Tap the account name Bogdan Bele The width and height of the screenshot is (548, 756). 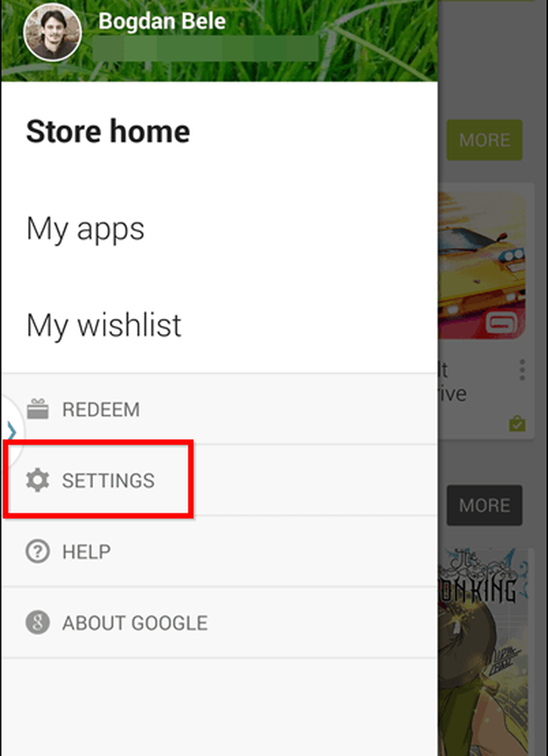[x=162, y=20]
